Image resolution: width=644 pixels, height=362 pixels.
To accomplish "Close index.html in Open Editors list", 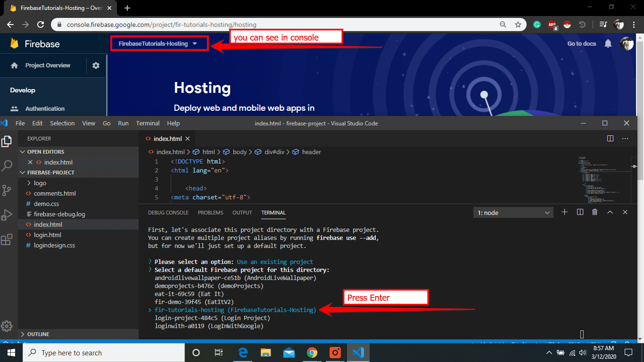I will (31, 162).
